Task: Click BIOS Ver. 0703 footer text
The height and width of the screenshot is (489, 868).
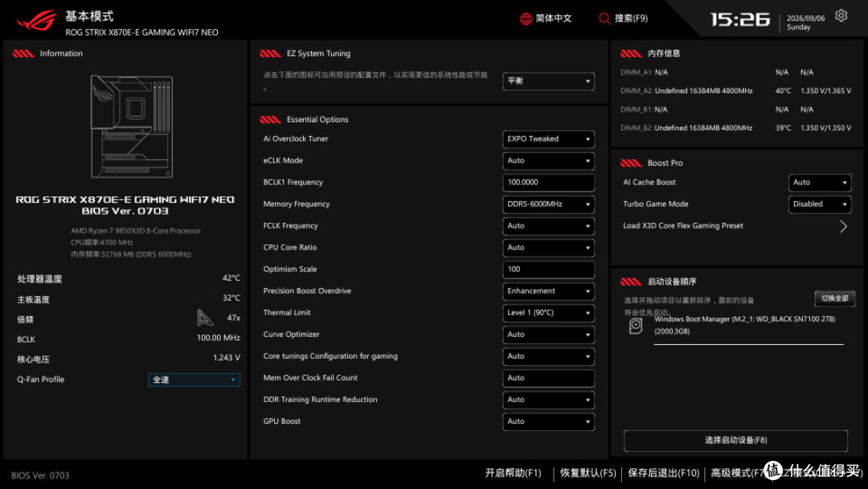Action: point(40,475)
